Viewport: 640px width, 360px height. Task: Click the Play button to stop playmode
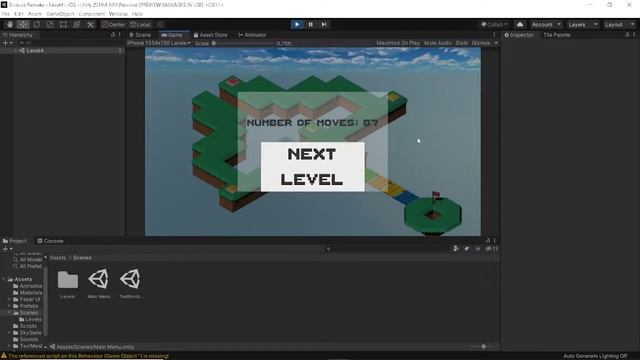tap(297, 24)
